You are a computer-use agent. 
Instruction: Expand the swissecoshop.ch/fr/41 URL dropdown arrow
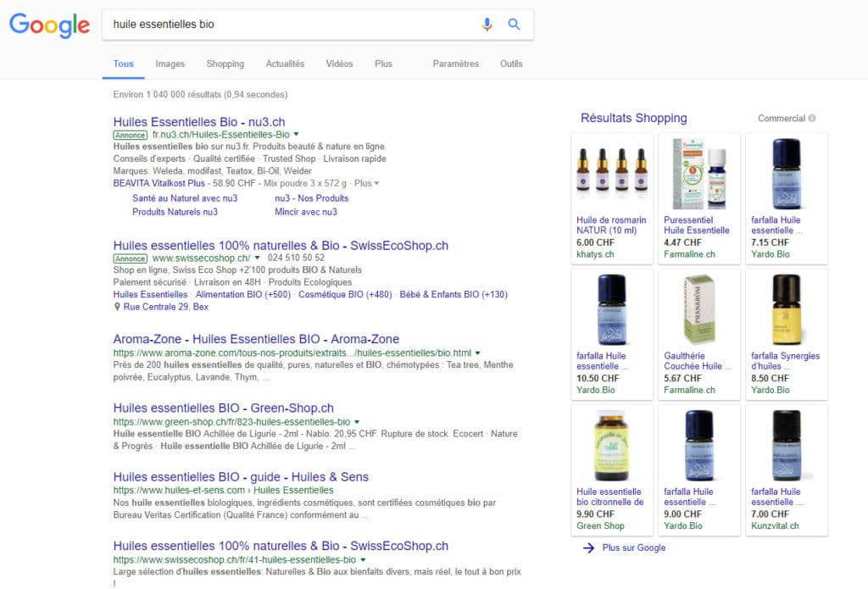coord(363,560)
